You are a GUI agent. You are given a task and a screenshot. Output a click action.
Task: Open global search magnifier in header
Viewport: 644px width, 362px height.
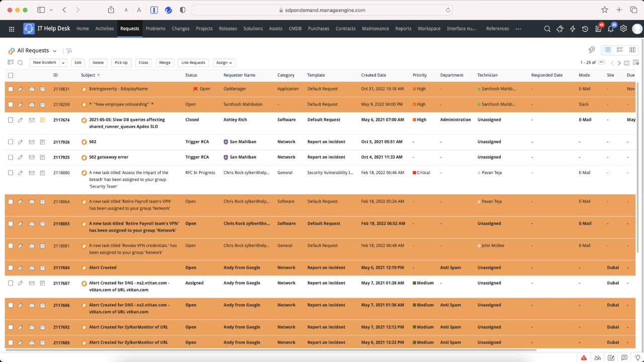pyautogui.click(x=547, y=29)
